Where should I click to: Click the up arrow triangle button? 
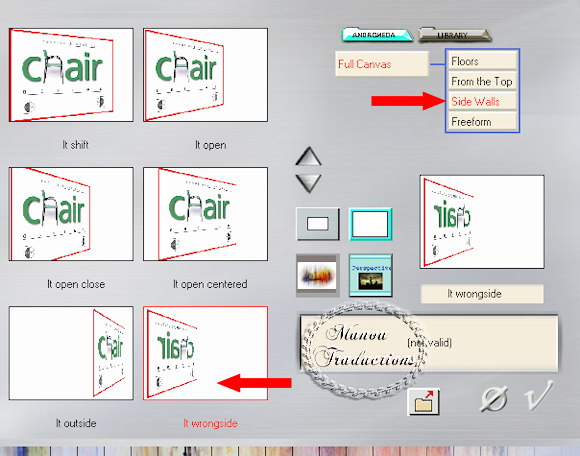click(x=308, y=157)
